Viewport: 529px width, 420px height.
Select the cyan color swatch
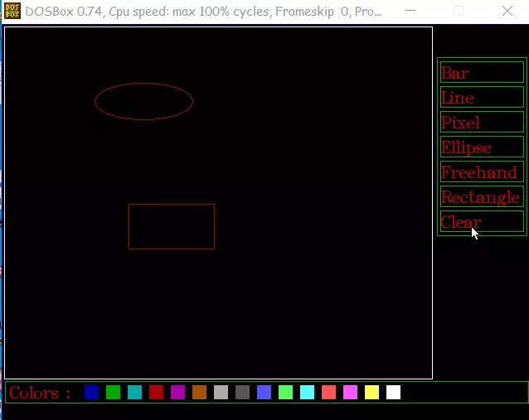[308, 393]
